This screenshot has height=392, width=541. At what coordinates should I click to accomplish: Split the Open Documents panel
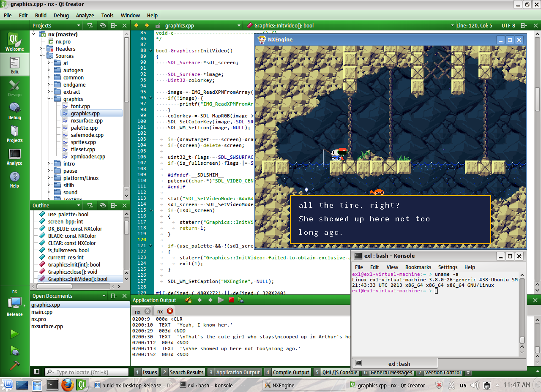114,296
